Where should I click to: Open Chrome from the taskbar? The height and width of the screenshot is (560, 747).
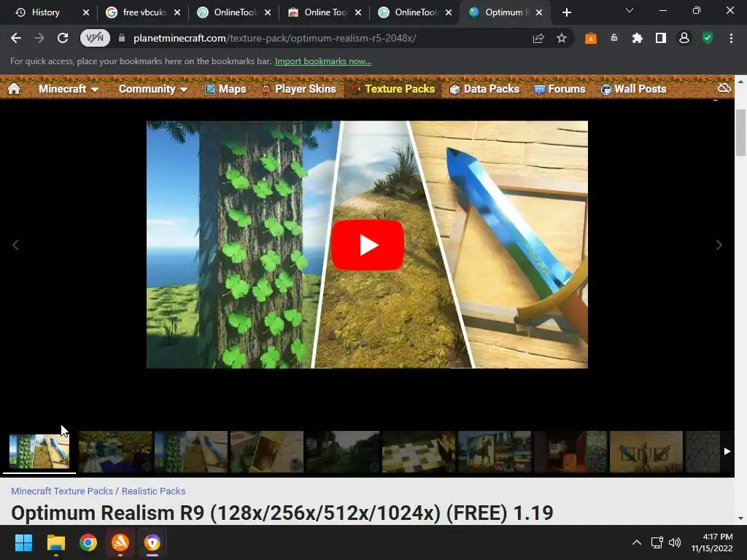point(88,542)
